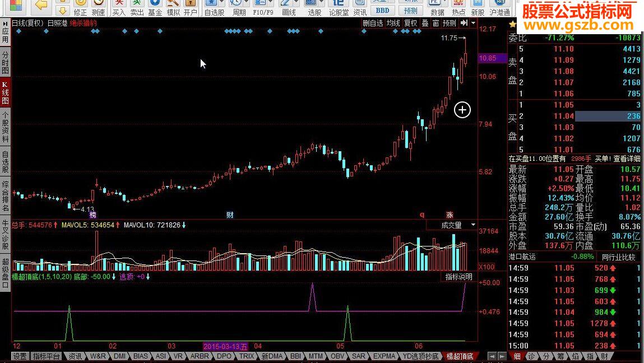This screenshot has width=644, height=363.
Task: Expand the 选股 dropdown arrow
Action: 322,2
